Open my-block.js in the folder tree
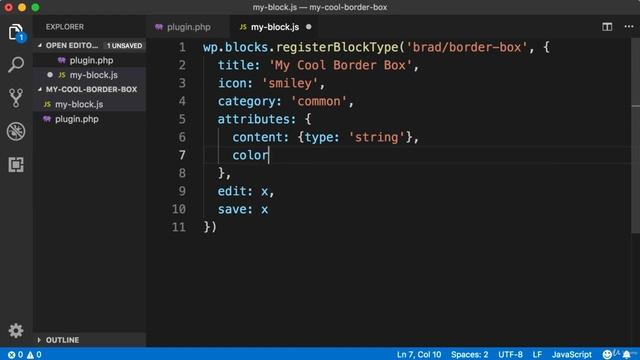This screenshot has height=360, width=640. pos(89,104)
